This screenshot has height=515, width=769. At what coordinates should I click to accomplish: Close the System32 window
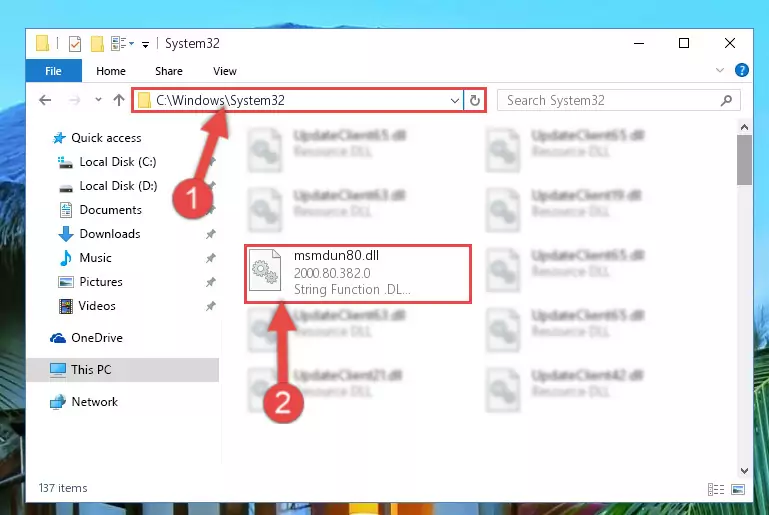[x=730, y=43]
